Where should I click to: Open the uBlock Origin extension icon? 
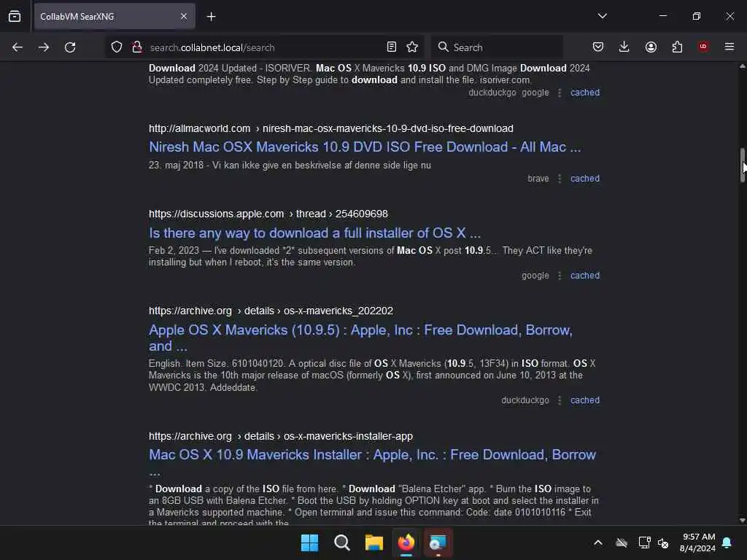(x=703, y=47)
